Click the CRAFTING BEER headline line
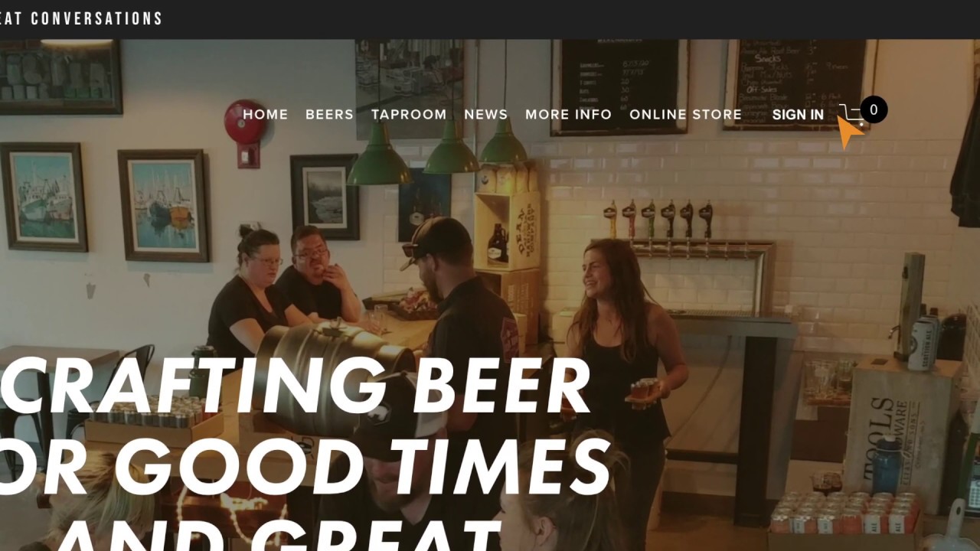Image resolution: width=980 pixels, height=551 pixels. click(x=295, y=386)
